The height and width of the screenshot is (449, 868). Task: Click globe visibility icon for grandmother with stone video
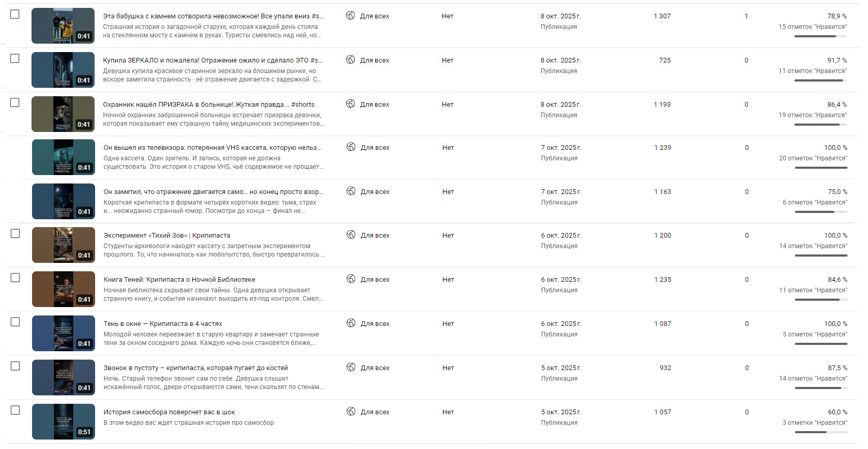350,16
